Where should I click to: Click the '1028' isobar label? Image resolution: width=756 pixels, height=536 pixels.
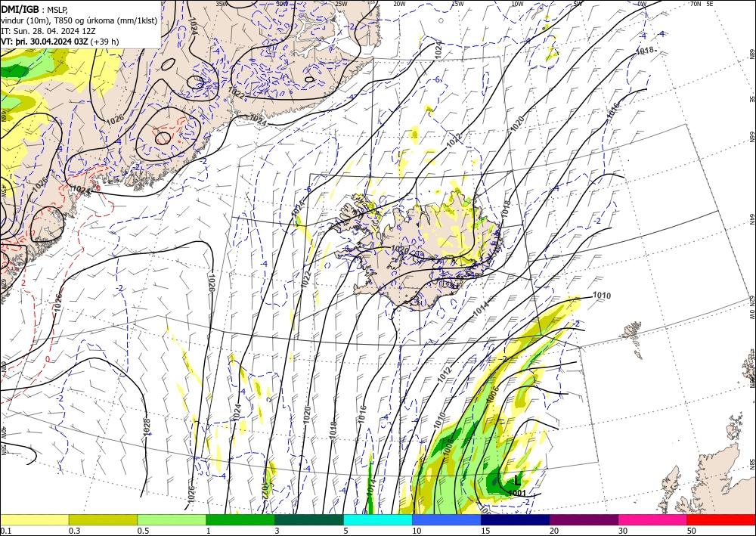pyautogui.click(x=147, y=428)
